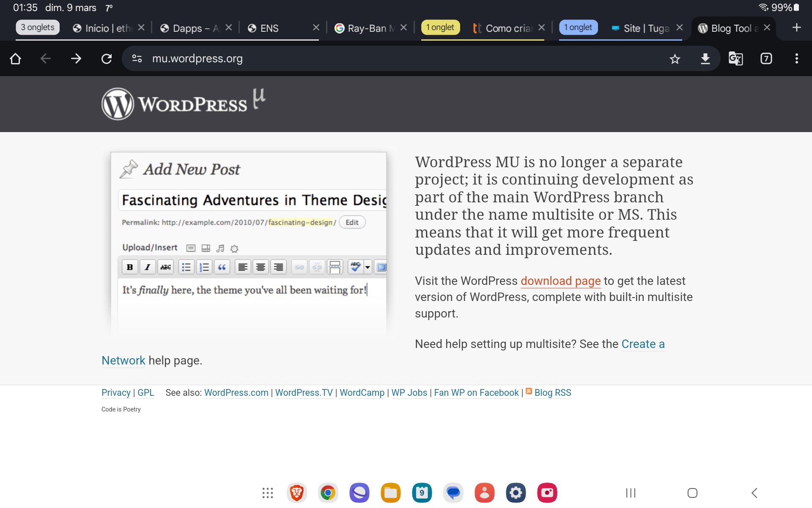Viewport: 812px width, 508px height.
Task: Open the tab switcher showing 7
Action: (x=766, y=58)
